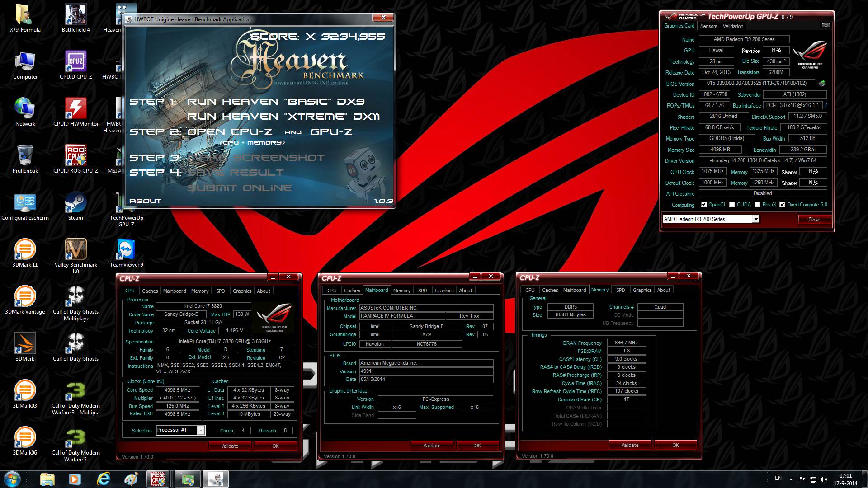Click EN language indicator in taskbar
The height and width of the screenshot is (488, 868).
point(778,478)
